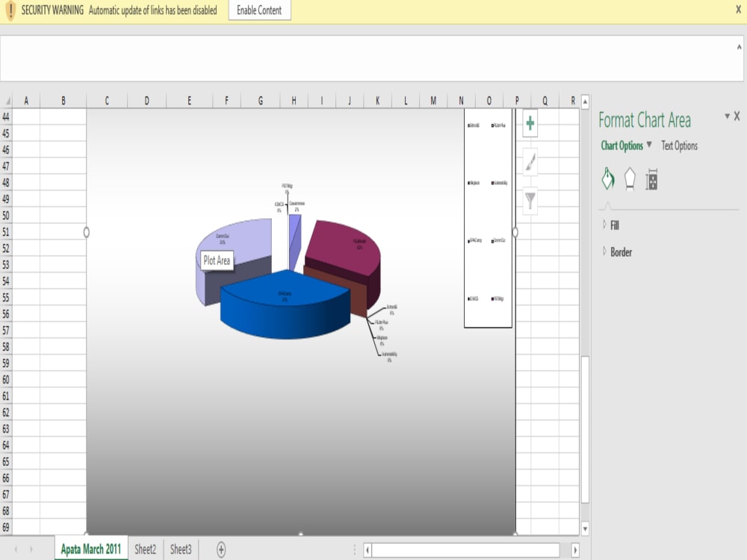747x560 pixels.
Task: Select column B header
Action: click(x=63, y=101)
